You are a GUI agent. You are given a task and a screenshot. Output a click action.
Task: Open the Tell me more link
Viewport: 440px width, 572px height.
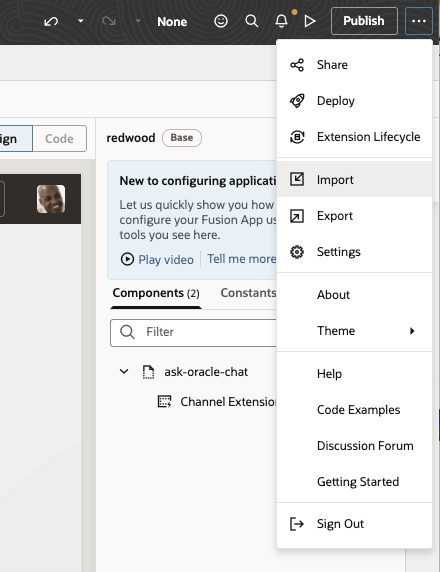coord(242,259)
